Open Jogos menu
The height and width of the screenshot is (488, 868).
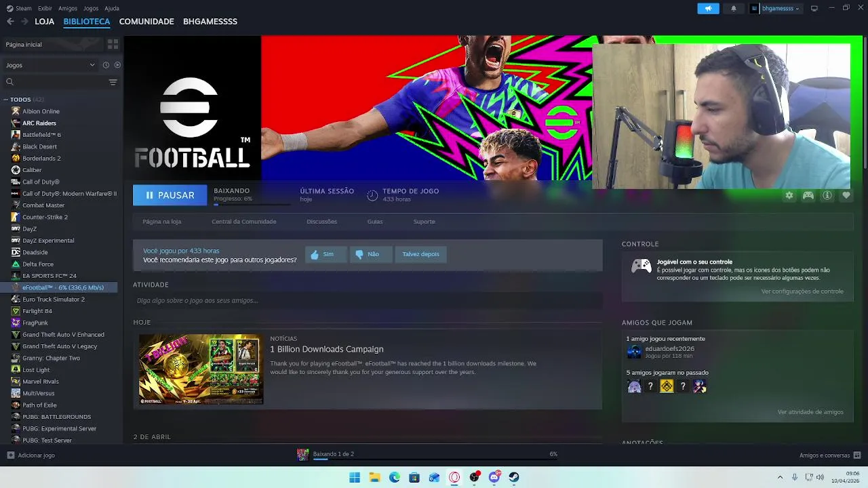(91, 8)
